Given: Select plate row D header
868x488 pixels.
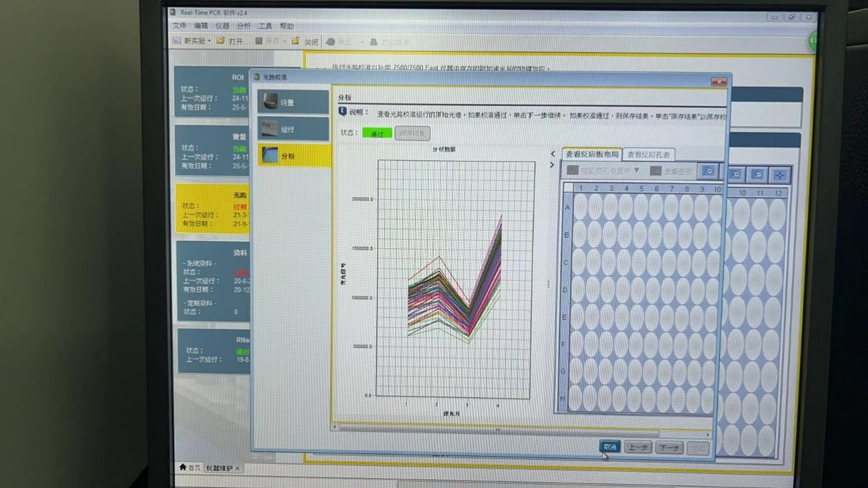Looking at the screenshot, I should 565,290.
